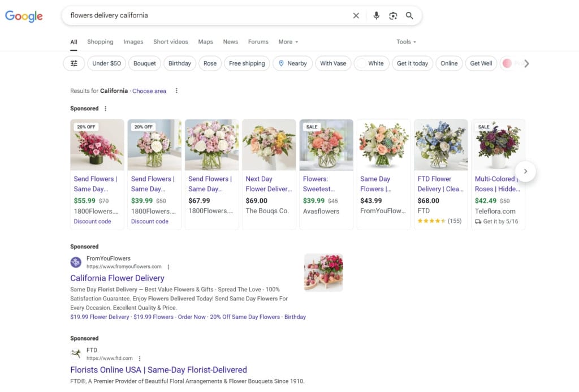Click delivery truck icon on Teleflora card
The width and height of the screenshot is (579, 392).
(478, 221)
